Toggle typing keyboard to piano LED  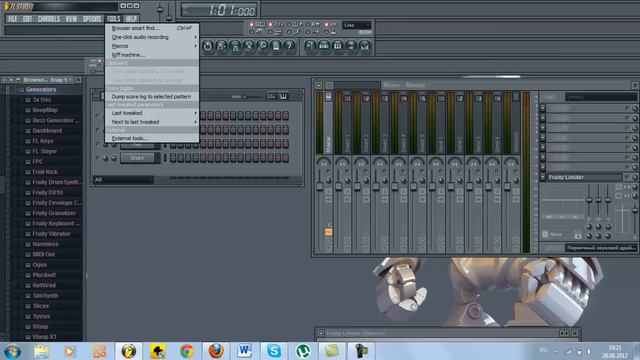[251, 24]
